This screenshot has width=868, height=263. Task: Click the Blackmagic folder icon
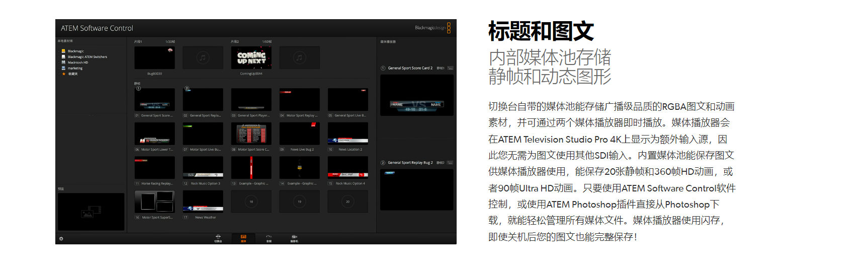[x=63, y=51]
